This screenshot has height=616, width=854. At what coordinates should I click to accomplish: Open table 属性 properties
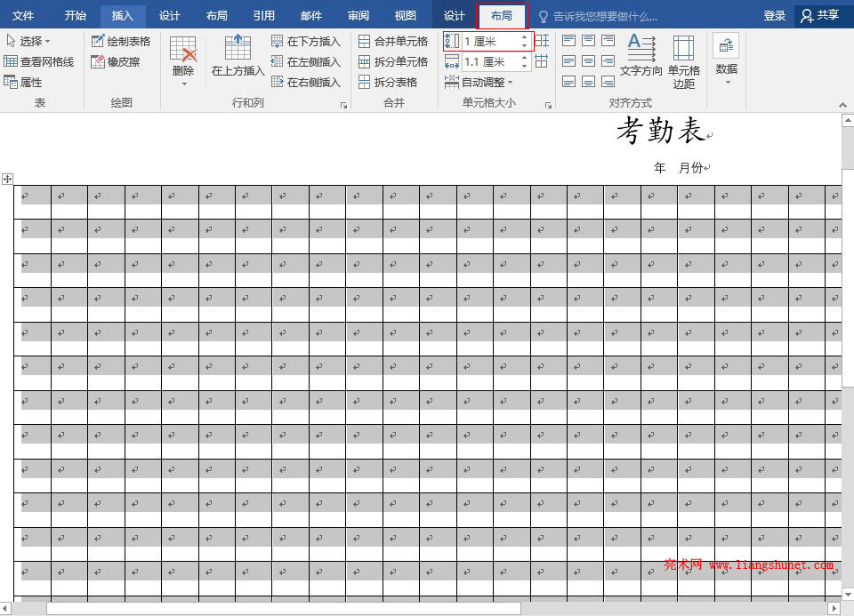tap(23, 82)
